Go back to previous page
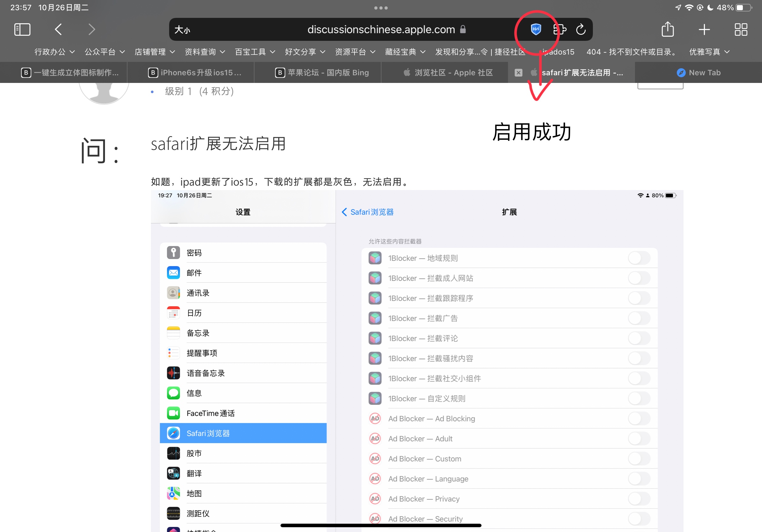Screen dimensions: 762x532 click(58, 30)
